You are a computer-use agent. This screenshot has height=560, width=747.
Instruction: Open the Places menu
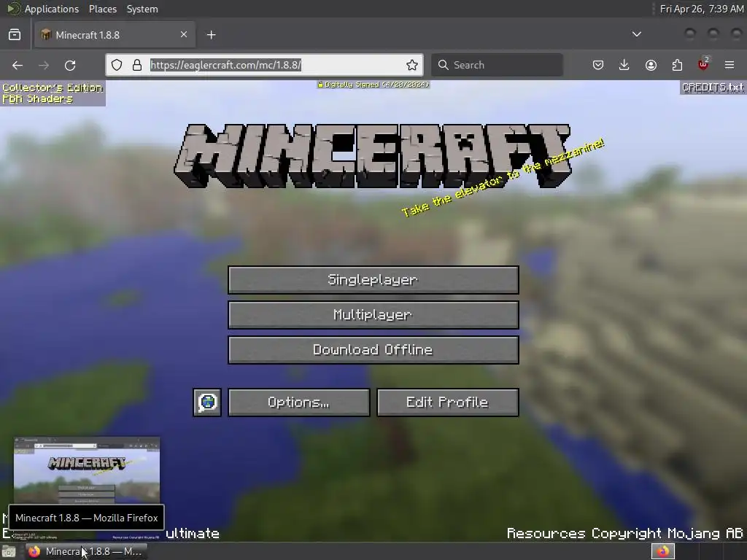coord(103,9)
